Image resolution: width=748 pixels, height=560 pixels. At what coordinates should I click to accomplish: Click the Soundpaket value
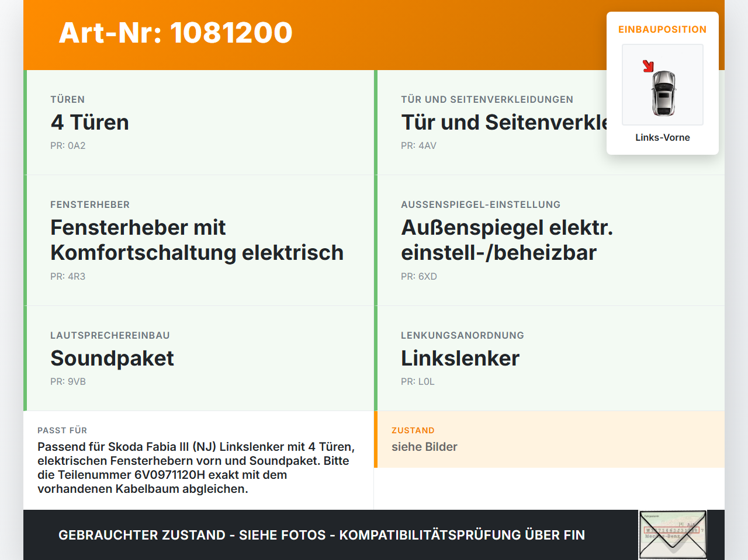coord(112,359)
